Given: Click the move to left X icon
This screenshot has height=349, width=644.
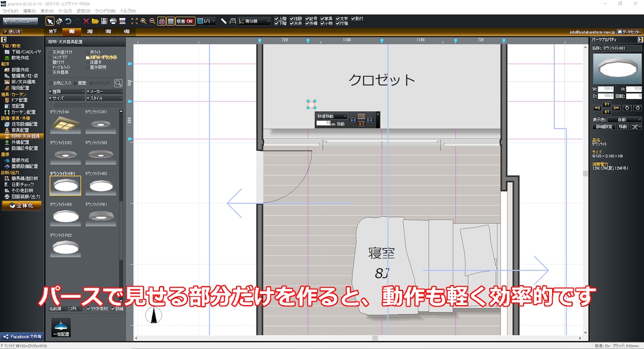Looking at the screenshot, I should [597, 108].
